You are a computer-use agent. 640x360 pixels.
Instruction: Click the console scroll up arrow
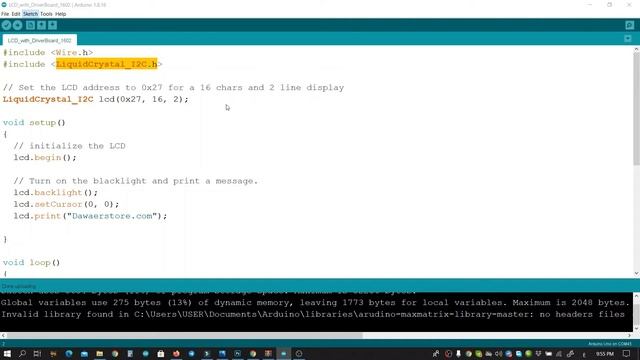pos(636,295)
